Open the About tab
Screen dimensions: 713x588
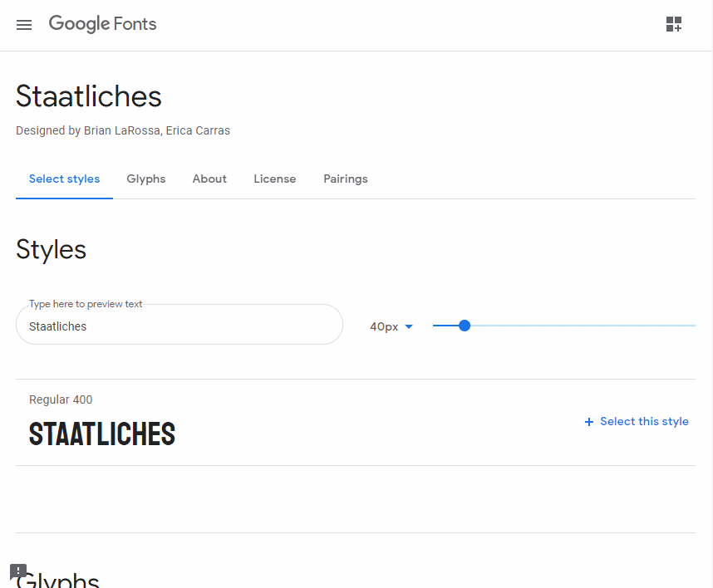pos(209,179)
